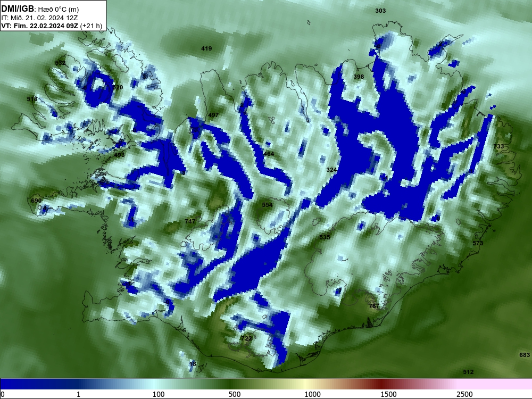Viewport: 532px width, 399px height.
Task: Click the 0 label on the color scale
Action: tap(3, 394)
